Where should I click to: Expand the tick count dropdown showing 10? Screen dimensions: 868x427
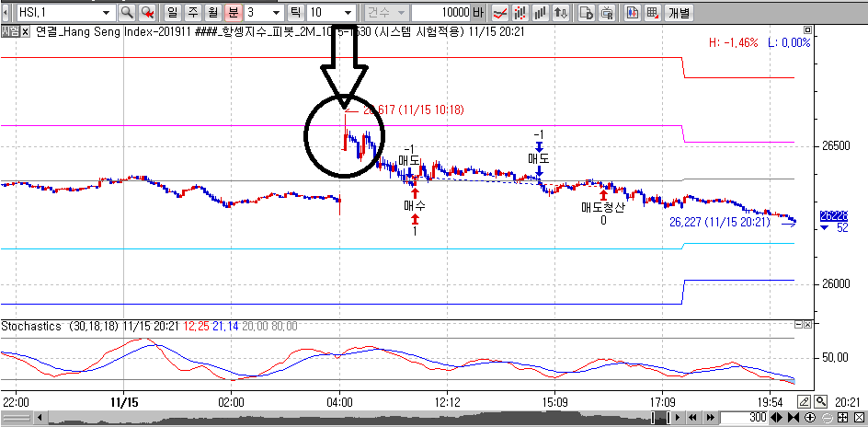(x=347, y=13)
